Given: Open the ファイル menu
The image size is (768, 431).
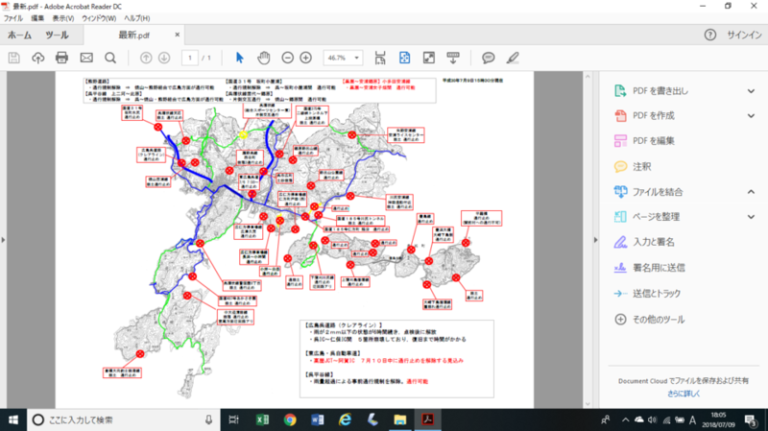Looking at the screenshot, I should pos(14,18).
